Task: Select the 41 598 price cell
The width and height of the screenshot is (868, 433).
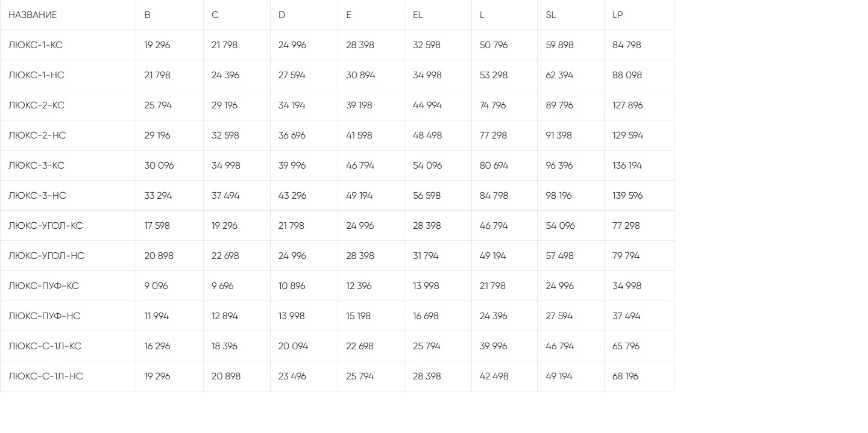Action: click(x=359, y=136)
